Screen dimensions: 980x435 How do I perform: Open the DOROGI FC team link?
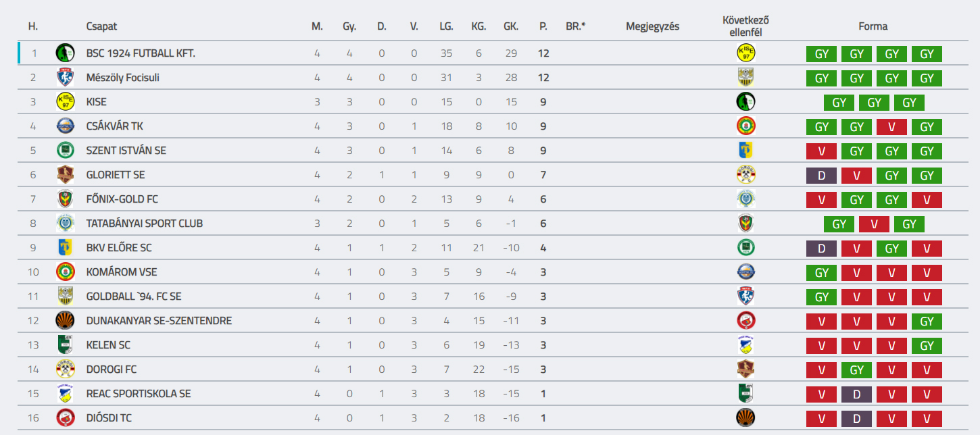[112, 369]
